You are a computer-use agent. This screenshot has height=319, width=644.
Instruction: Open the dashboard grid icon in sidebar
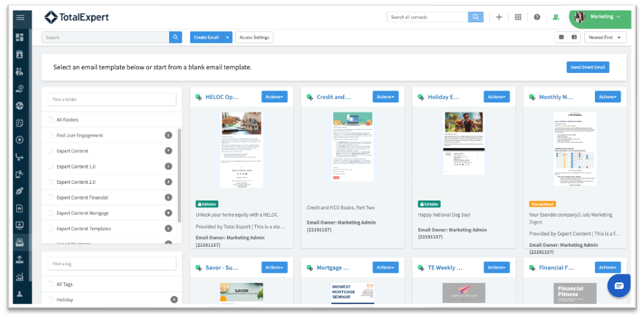20,37
